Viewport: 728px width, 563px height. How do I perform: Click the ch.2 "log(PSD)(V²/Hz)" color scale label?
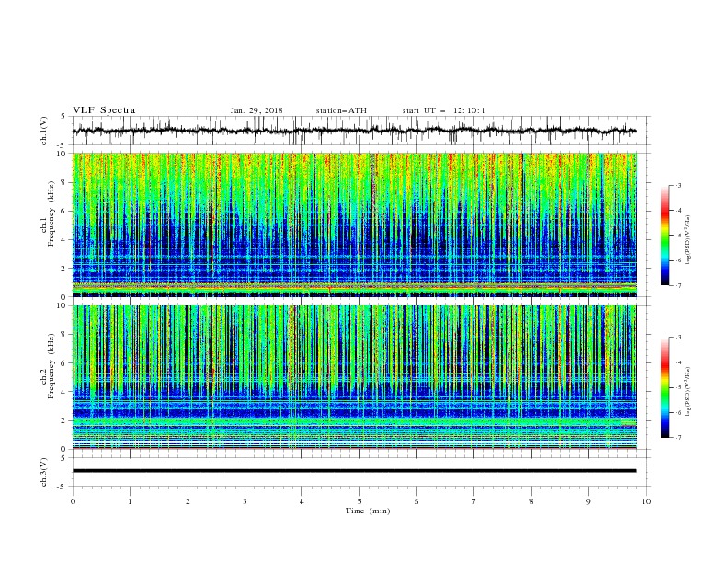tap(688, 392)
